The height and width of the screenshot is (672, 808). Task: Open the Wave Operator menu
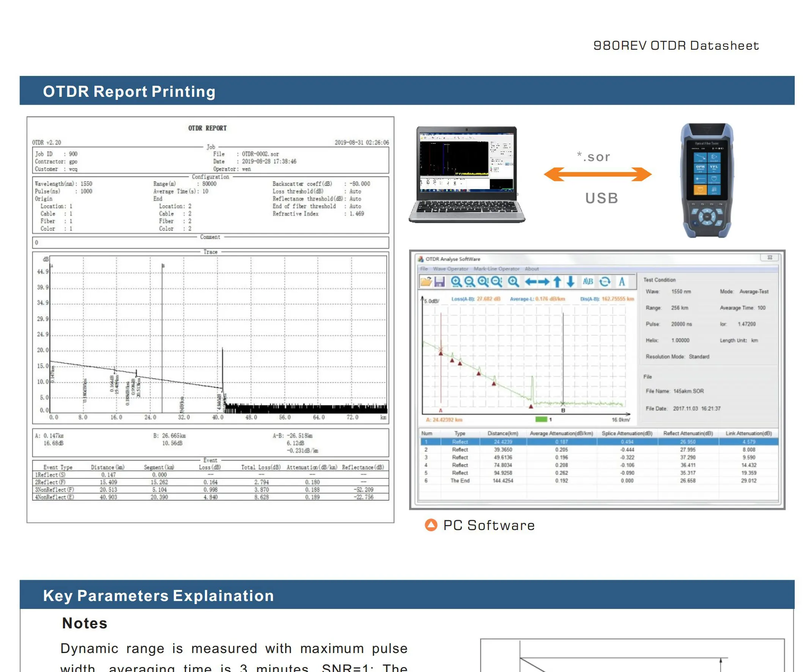tap(450, 269)
